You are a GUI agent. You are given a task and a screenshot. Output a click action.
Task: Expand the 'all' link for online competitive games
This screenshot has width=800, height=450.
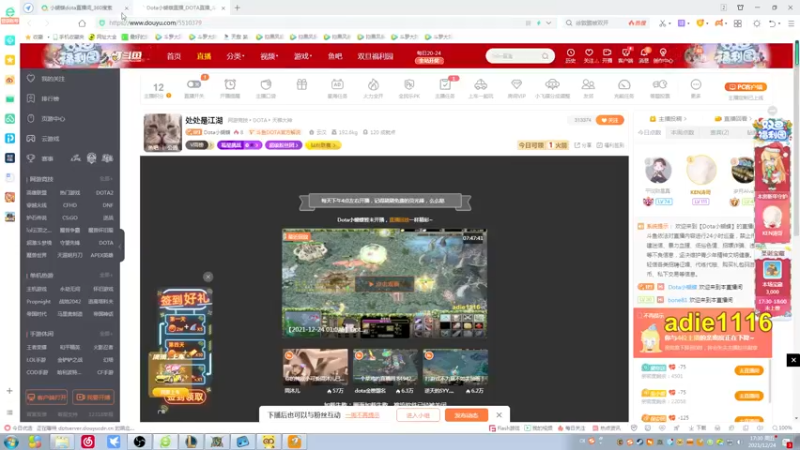coord(106,179)
